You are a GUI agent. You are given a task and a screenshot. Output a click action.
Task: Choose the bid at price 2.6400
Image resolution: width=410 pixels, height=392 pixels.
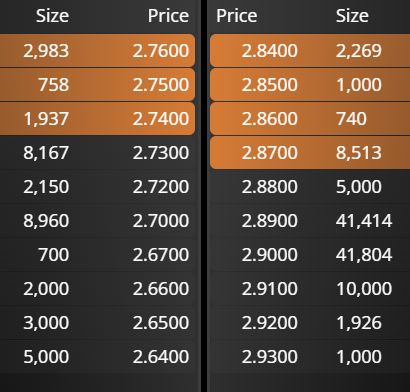click(97, 357)
